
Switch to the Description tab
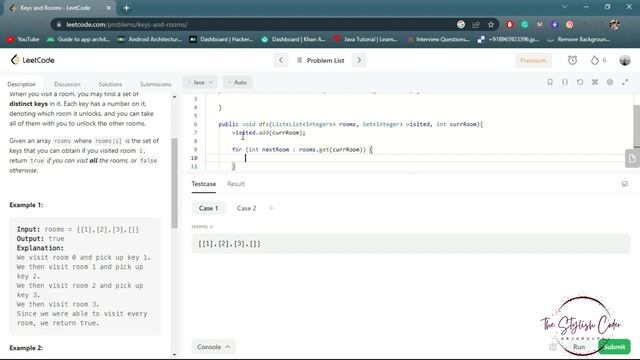click(22, 84)
